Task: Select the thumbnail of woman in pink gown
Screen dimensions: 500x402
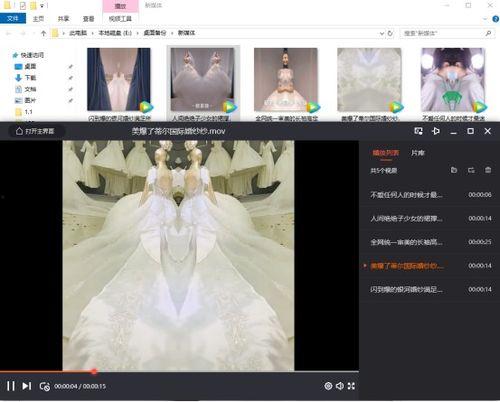Action: [x=286, y=79]
